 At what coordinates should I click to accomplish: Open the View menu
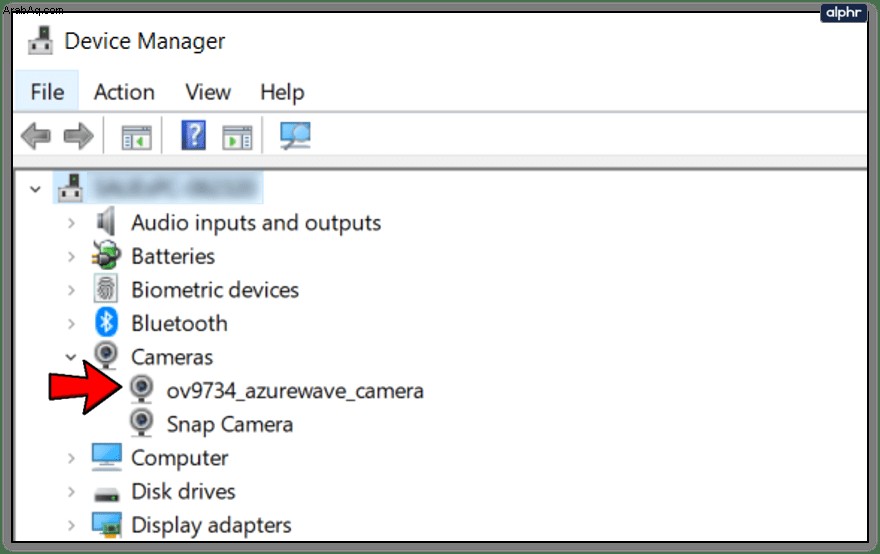[208, 91]
